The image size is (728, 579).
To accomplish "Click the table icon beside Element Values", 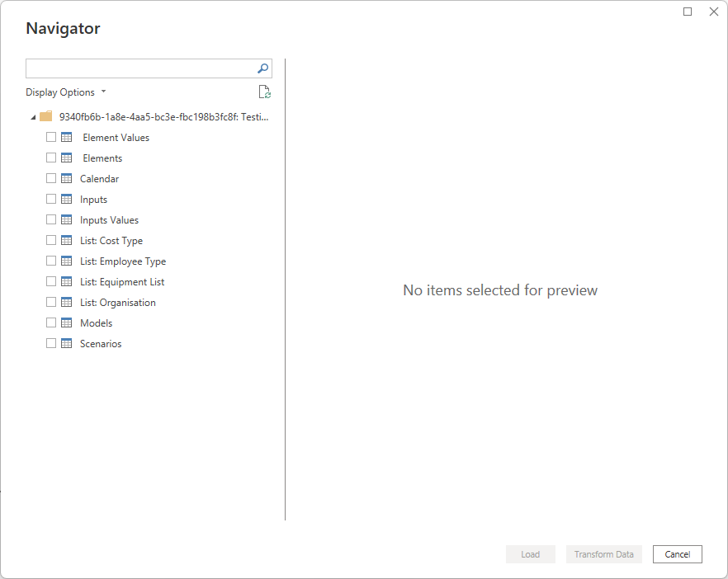I will 67,137.
